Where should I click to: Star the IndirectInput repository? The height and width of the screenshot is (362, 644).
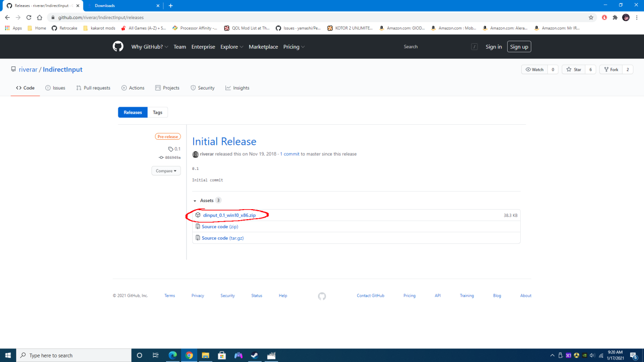point(574,69)
